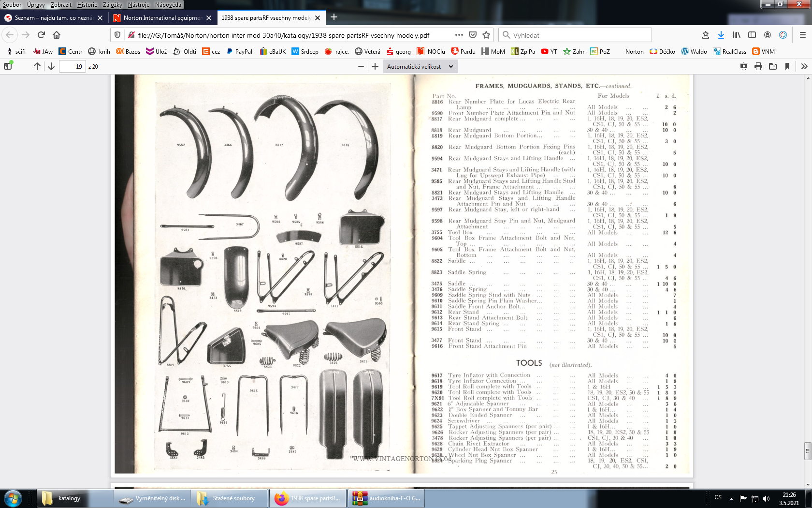Open the Záložky menu
The height and width of the screenshot is (508, 812).
(x=113, y=5)
